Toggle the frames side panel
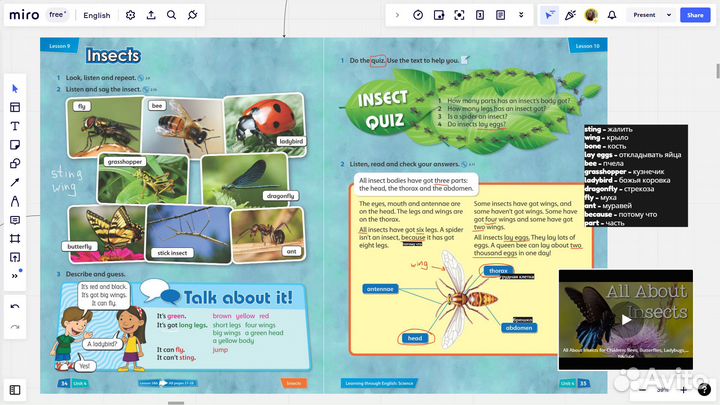 (x=15, y=390)
